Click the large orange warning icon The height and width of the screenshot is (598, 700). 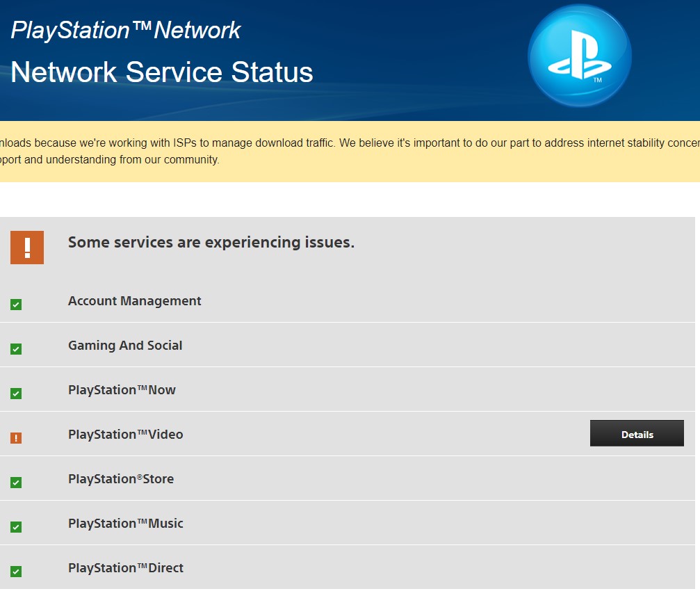[x=27, y=248]
